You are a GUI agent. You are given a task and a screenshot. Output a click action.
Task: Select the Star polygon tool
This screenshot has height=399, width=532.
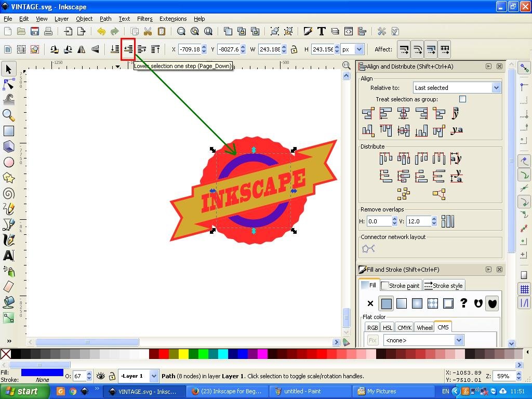pyautogui.click(x=8, y=178)
